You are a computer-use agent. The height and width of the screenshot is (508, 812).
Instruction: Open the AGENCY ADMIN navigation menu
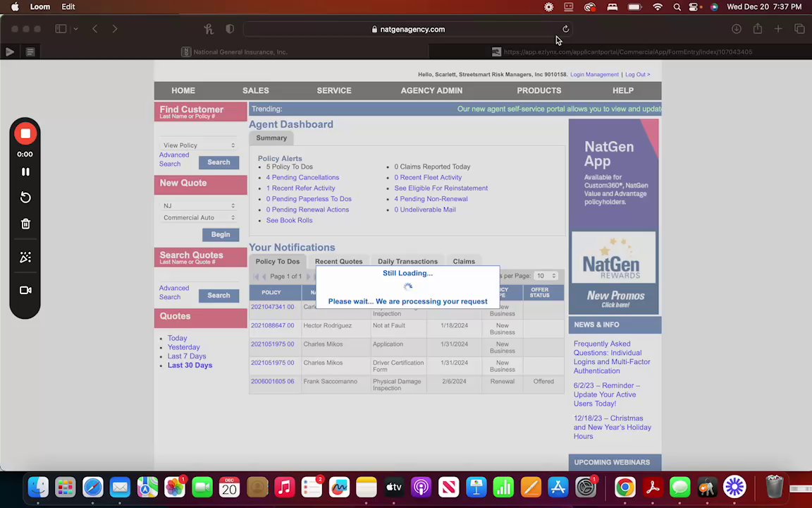[x=431, y=90]
